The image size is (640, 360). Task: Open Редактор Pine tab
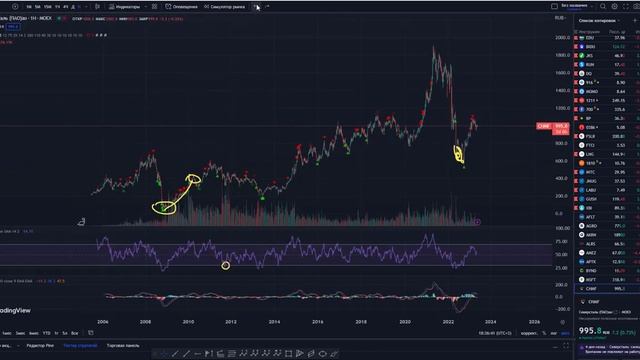(40, 345)
